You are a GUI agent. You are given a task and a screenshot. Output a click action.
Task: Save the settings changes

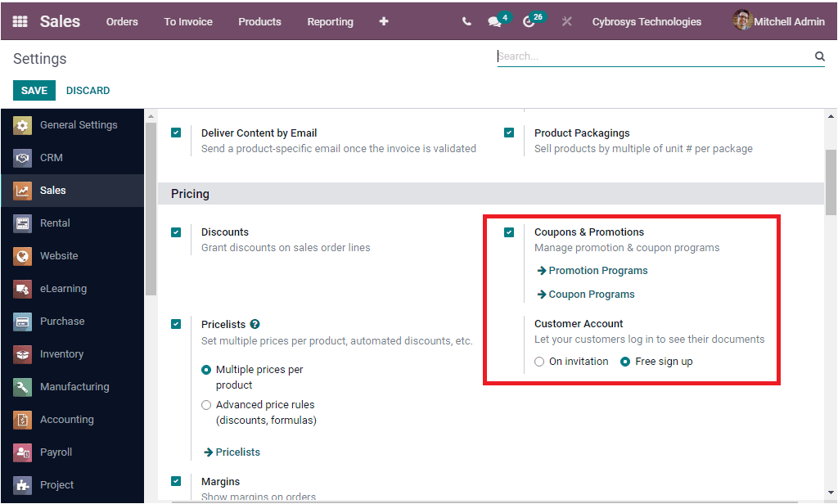pos(34,90)
